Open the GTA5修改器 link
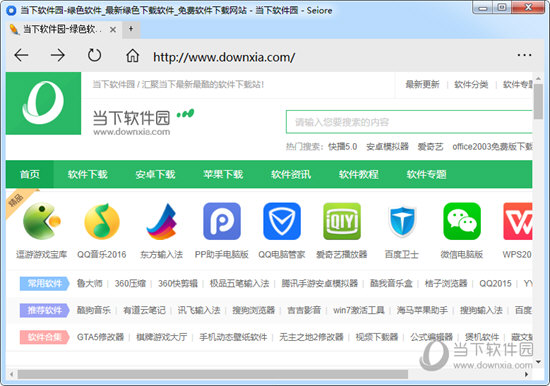This screenshot has height=386, width=550. 100,337
